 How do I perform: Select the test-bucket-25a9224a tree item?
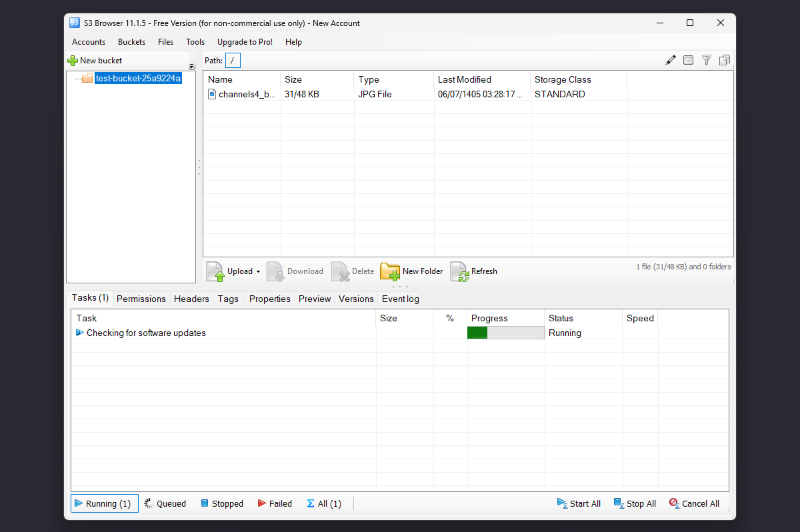[x=138, y=78]
